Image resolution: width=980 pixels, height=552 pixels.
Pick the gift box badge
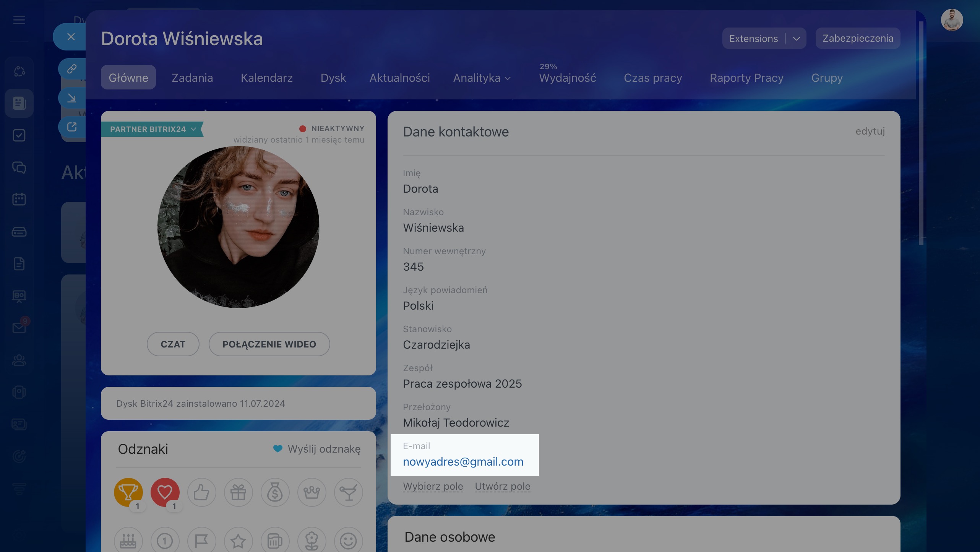(x=238, y=492)
